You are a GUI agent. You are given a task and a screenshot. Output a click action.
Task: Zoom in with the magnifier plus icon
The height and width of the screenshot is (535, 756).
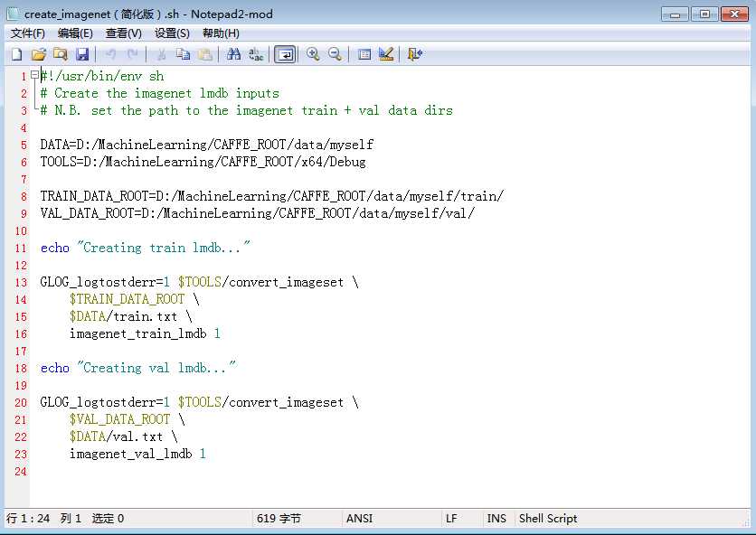click(x=314, y=54)
